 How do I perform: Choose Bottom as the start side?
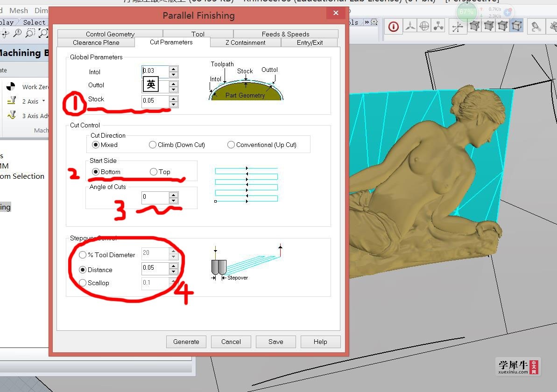[106, 172]
